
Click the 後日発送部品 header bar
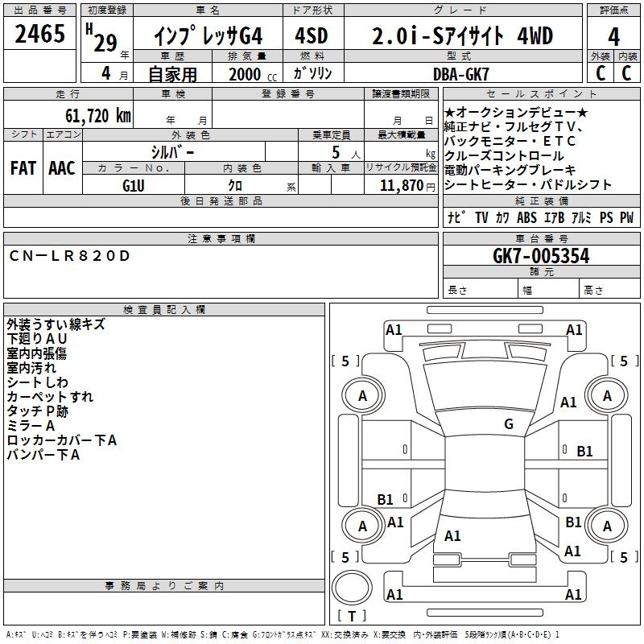coord(221,200)
